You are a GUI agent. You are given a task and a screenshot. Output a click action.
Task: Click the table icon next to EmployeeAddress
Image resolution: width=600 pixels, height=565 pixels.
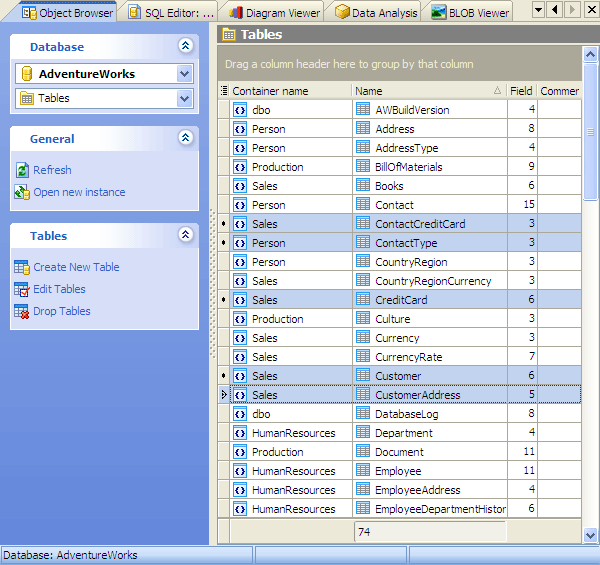[x=363, y=490]
